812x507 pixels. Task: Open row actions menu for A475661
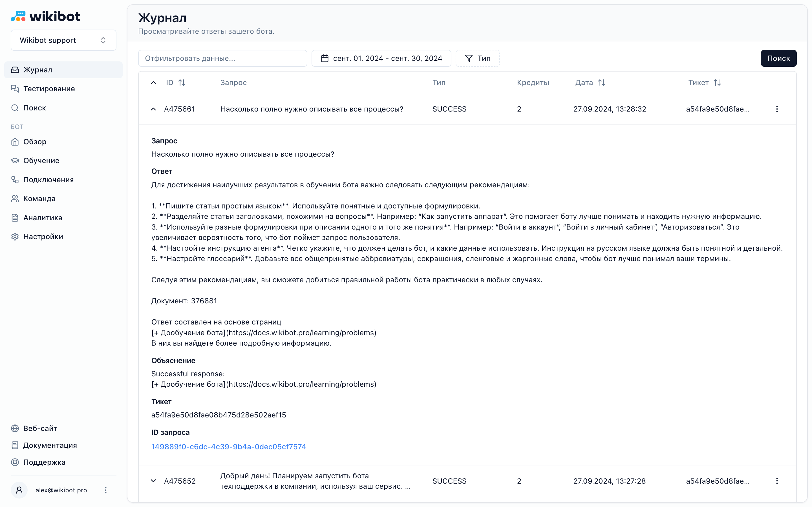pos(776,109)
